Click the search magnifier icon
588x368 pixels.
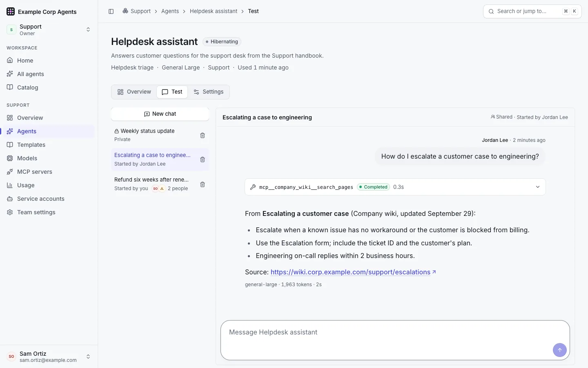[x=491, y=11]
